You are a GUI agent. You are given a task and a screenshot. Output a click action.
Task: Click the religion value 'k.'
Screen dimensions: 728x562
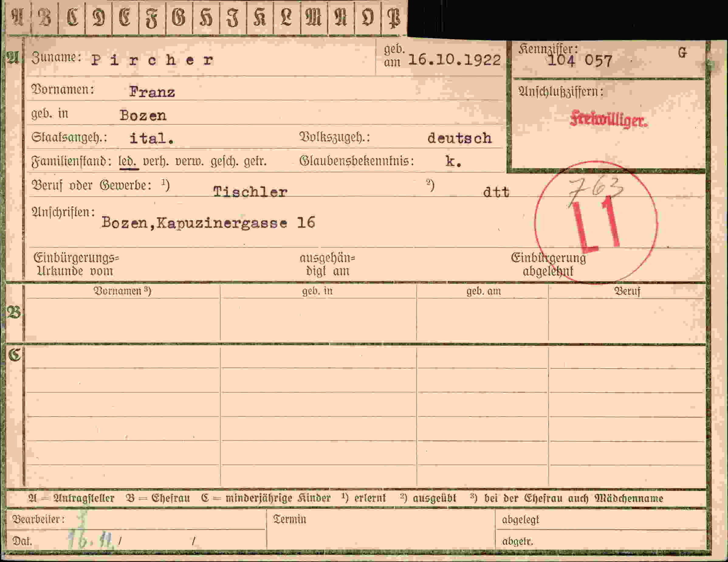pos(454,161)
